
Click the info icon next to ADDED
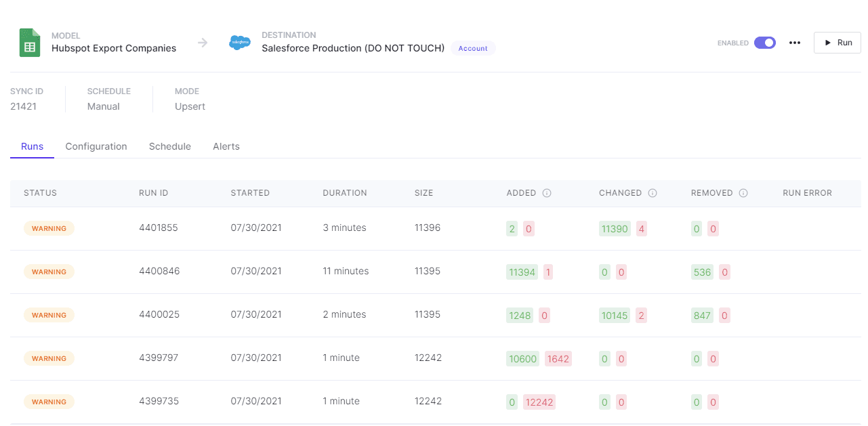[x=547, y=193]
